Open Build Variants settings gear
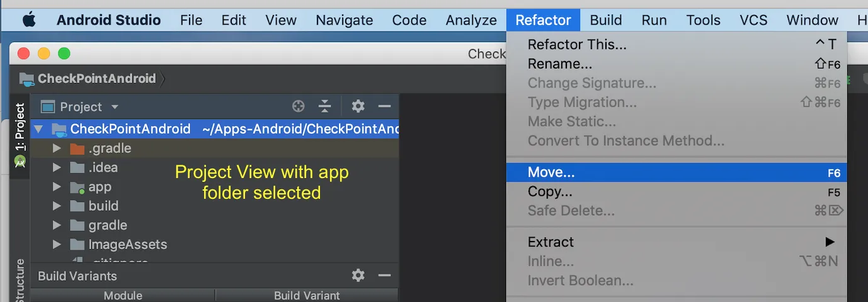 358,275
